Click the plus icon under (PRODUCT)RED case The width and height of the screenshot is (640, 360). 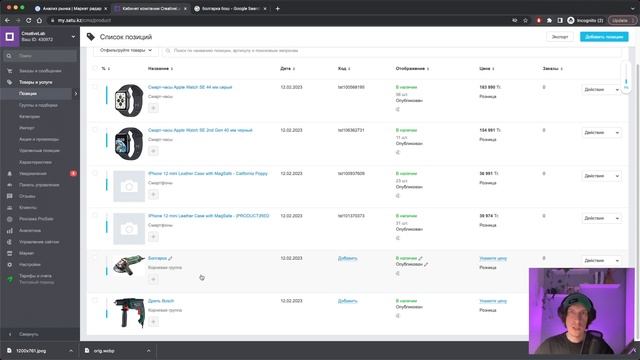point(153,237)
